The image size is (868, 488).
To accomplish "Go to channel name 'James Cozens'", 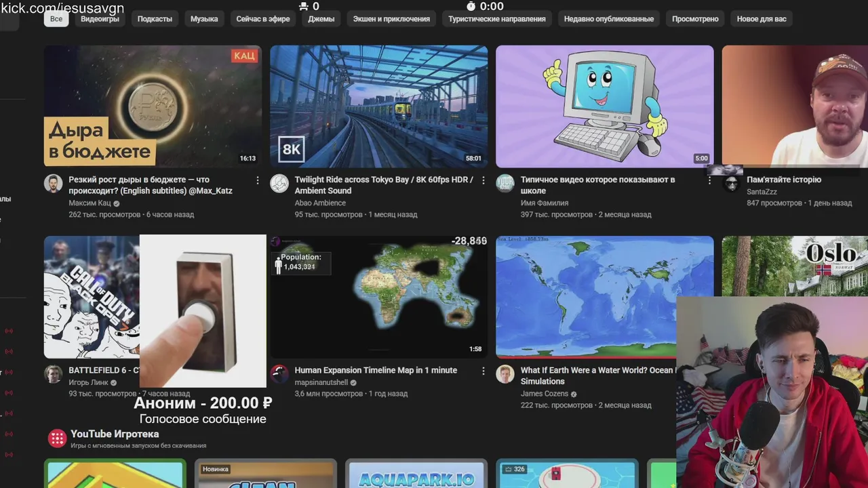I will [545, 394].
